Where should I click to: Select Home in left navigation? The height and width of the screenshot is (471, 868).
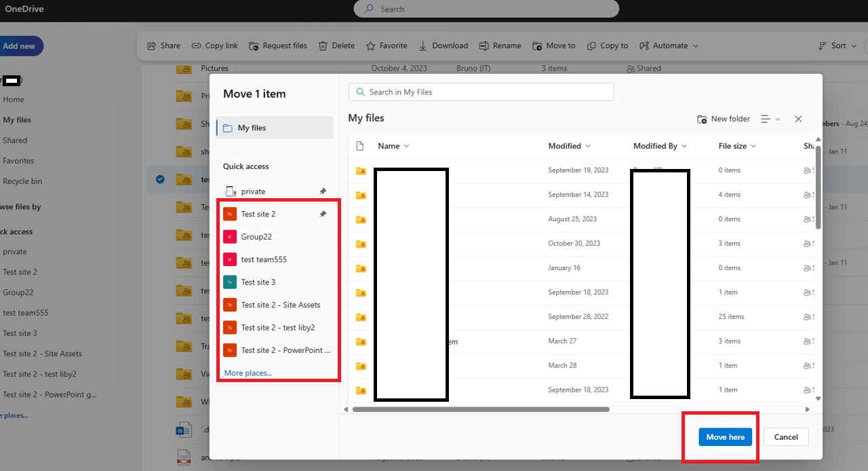coord(14,99)
